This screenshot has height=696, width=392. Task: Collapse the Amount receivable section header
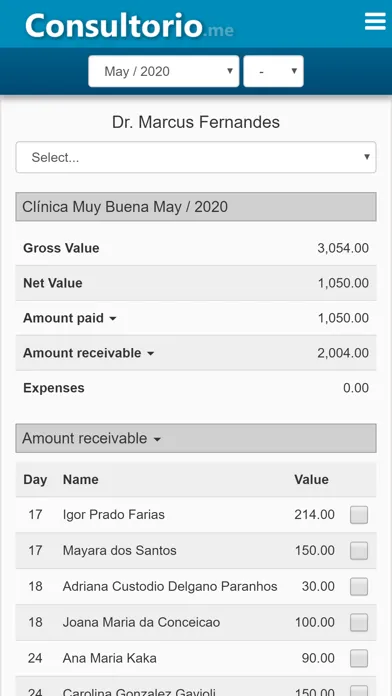point(196,438)
